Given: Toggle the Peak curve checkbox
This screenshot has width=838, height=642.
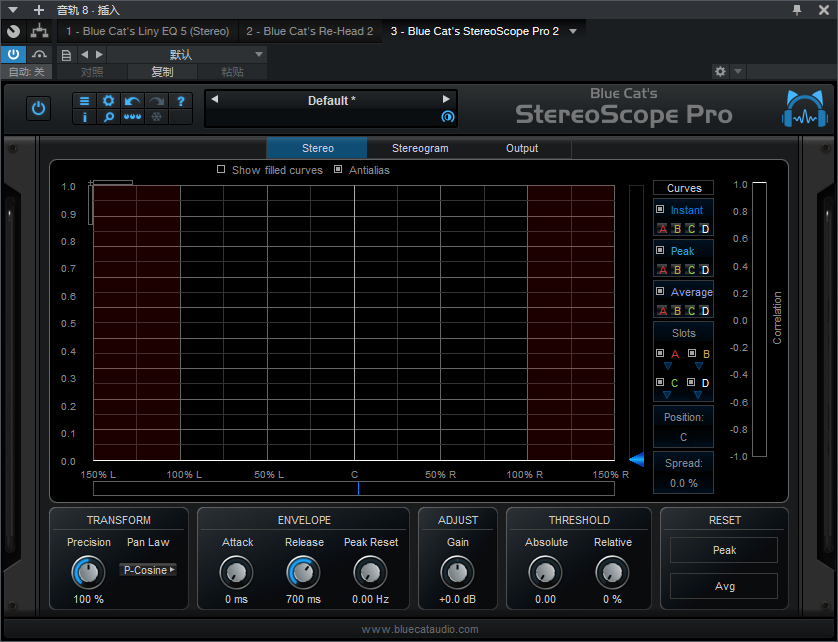Looking at the screenshot, I should [660, 250].
